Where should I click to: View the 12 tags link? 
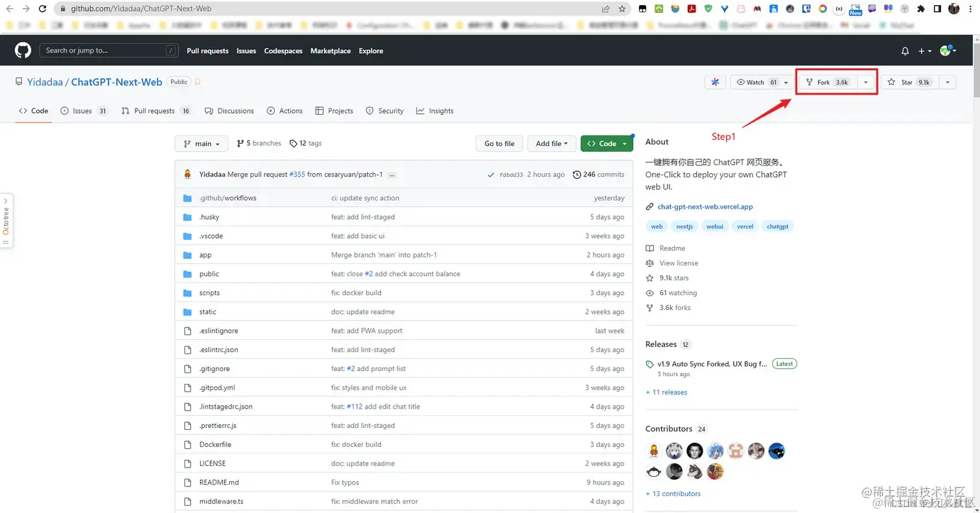(x=305, y=143)
